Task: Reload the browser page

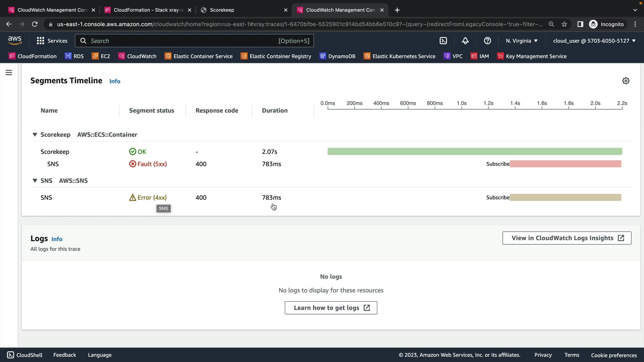Action: coord(35,24)
